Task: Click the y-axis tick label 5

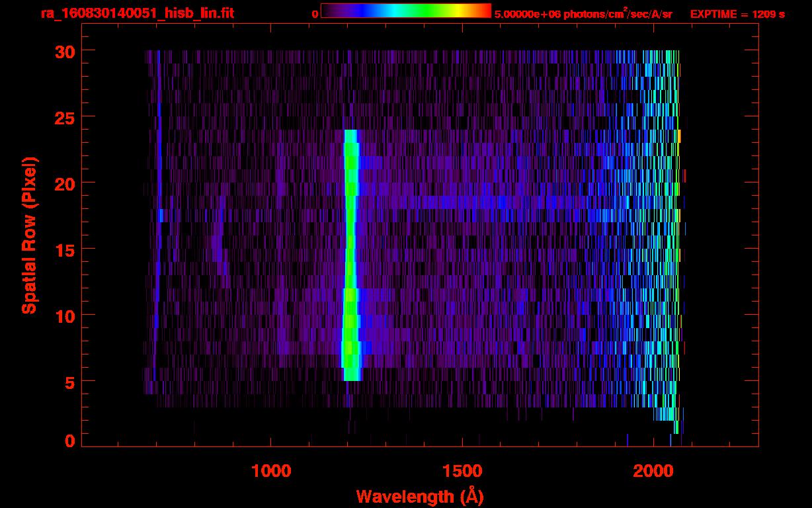Action: (70, 382)
